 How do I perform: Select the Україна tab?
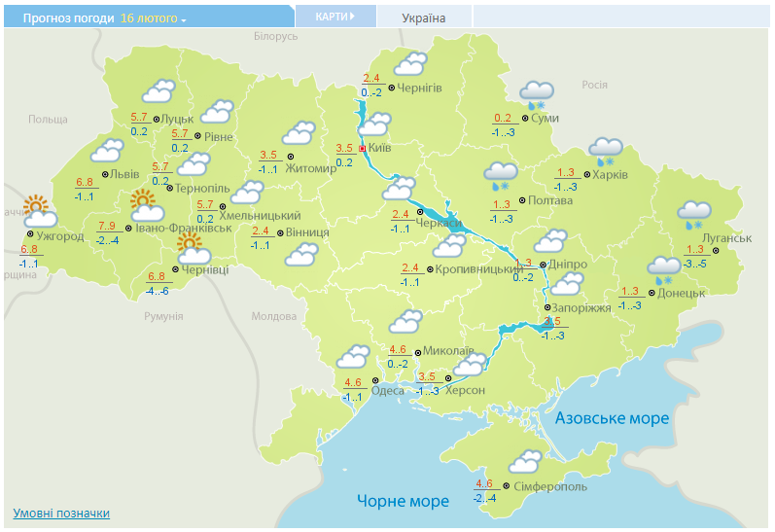coord(423,18)
